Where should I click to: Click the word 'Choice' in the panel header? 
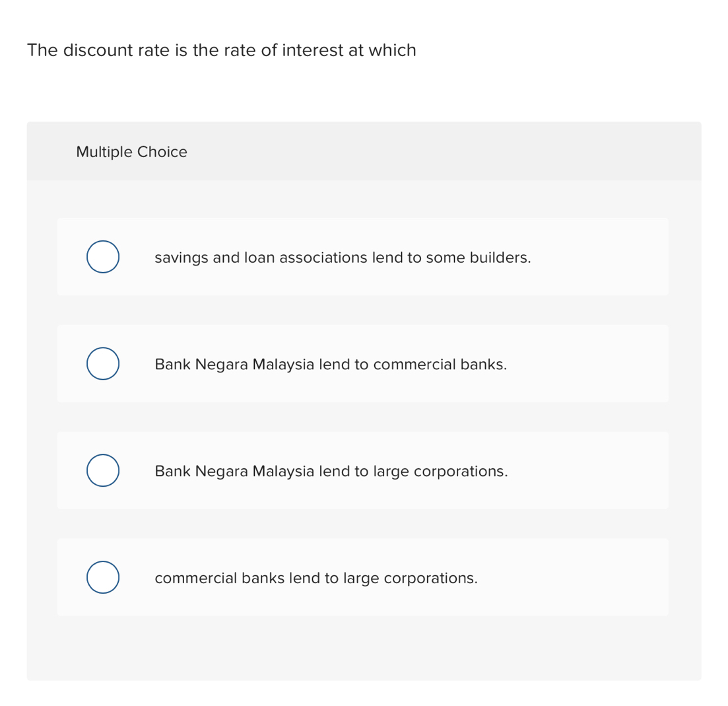162,152
